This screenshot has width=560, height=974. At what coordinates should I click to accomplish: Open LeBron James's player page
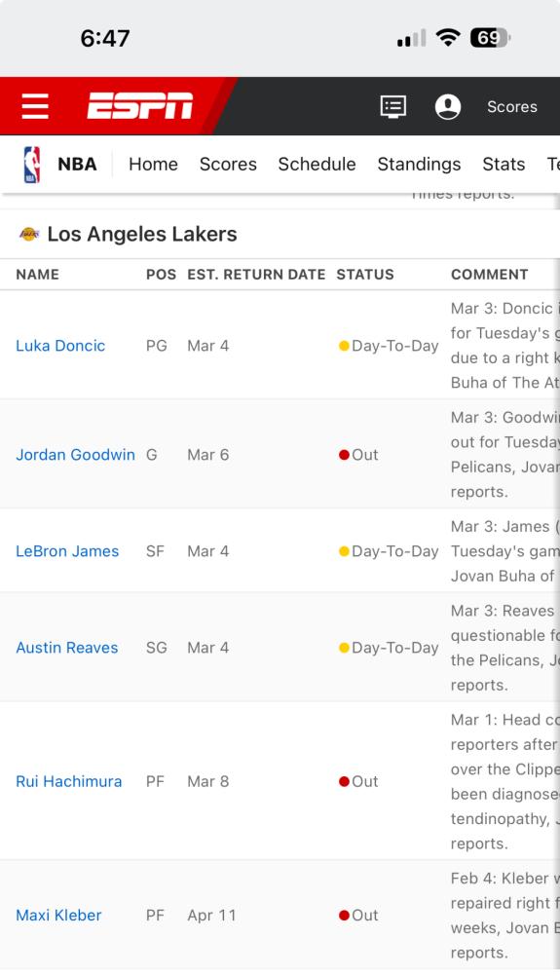tap(67, 551)
